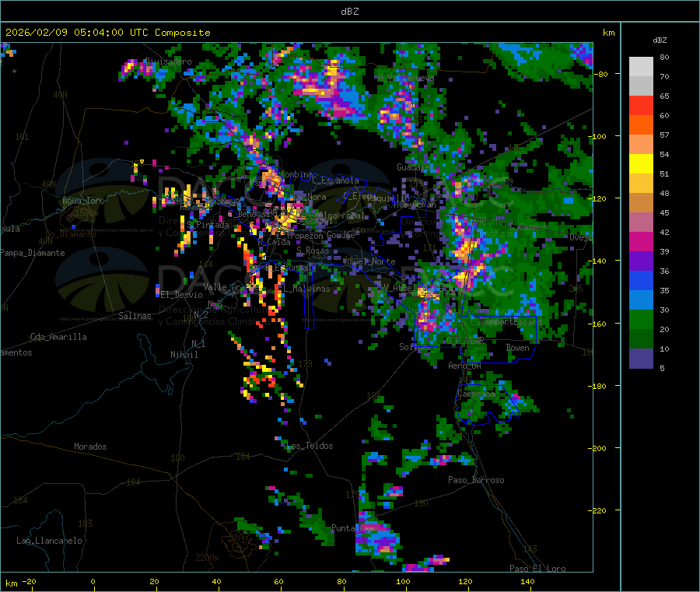Click the 140 km horizontal axis tick
Screen dimensions: 700x592
(527, 582)
